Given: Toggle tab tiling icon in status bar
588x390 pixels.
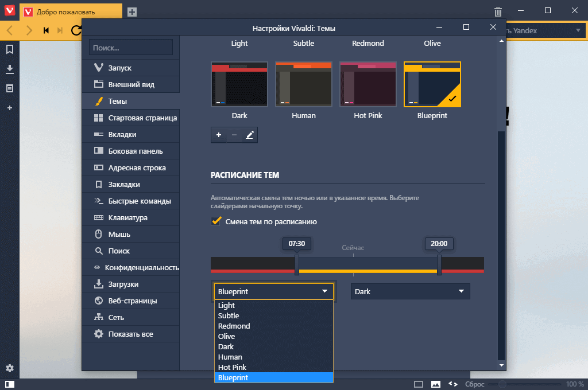Looking at the screenshot, I should point(419,384).
